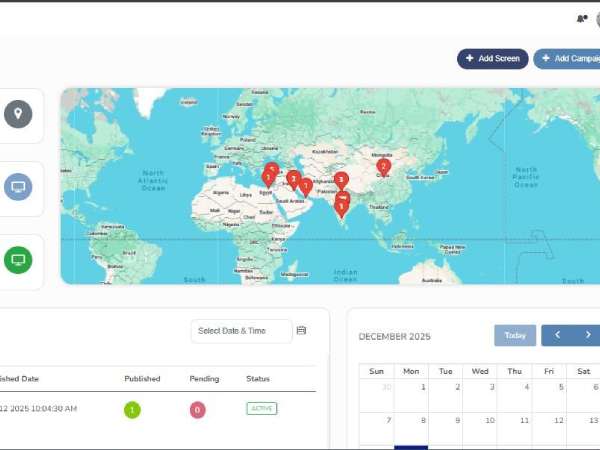
Task: Select the blue monitor screen icon
Action: pos(18,187)
